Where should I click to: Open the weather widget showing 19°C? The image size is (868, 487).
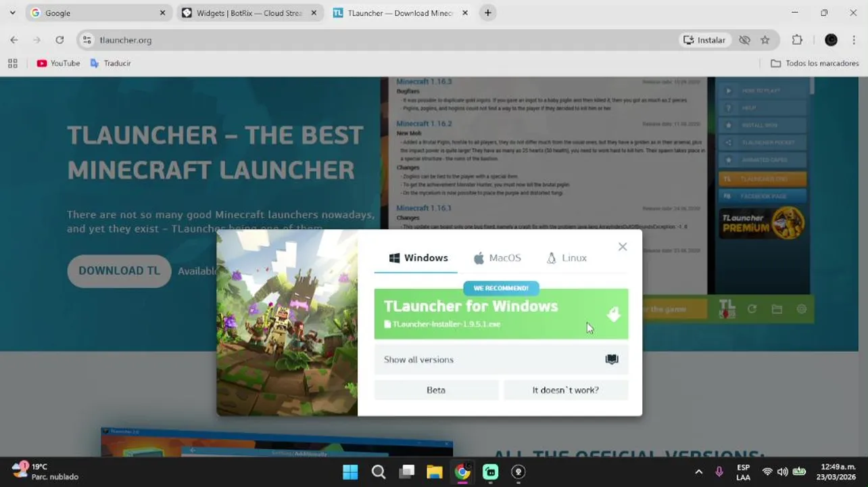45,471
